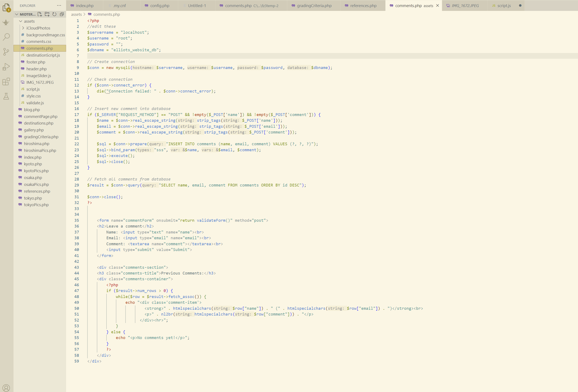Click New File icon in explorer header
This screenshot has height=392, width=578.
click(40, 14)
